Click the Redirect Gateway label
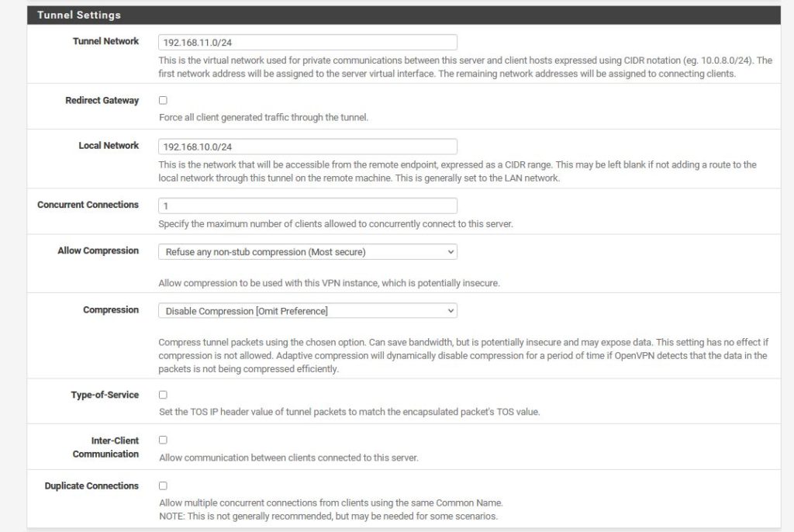The height and width of the screenshot is (532, 794). pyautogui.click(x=102, y=100)
